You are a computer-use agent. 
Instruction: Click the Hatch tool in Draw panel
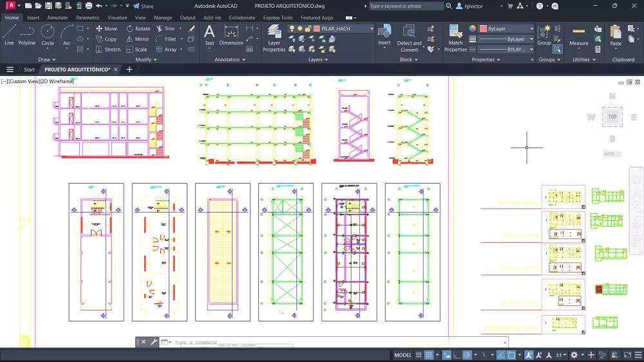coord(80,50)
